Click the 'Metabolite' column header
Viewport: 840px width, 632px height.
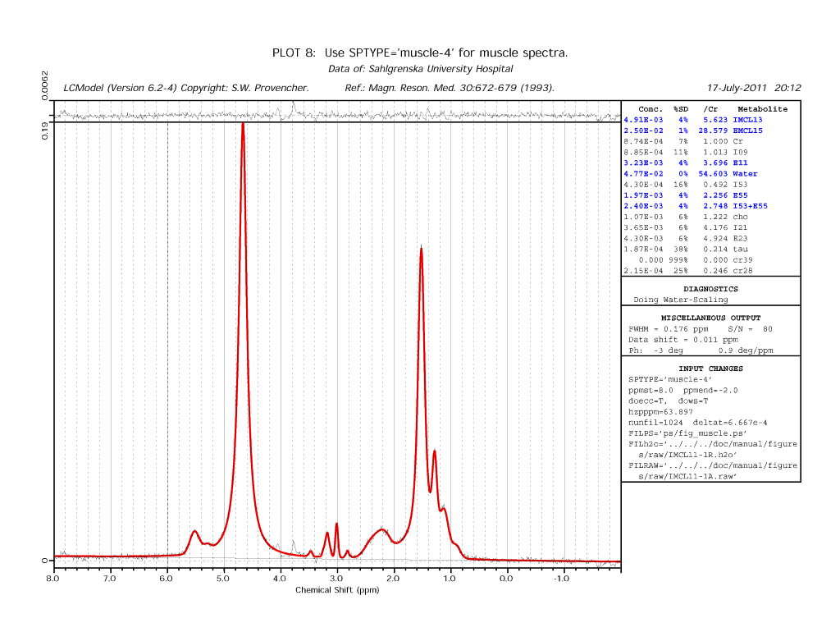pyautogui.click(x=762, y=109)
